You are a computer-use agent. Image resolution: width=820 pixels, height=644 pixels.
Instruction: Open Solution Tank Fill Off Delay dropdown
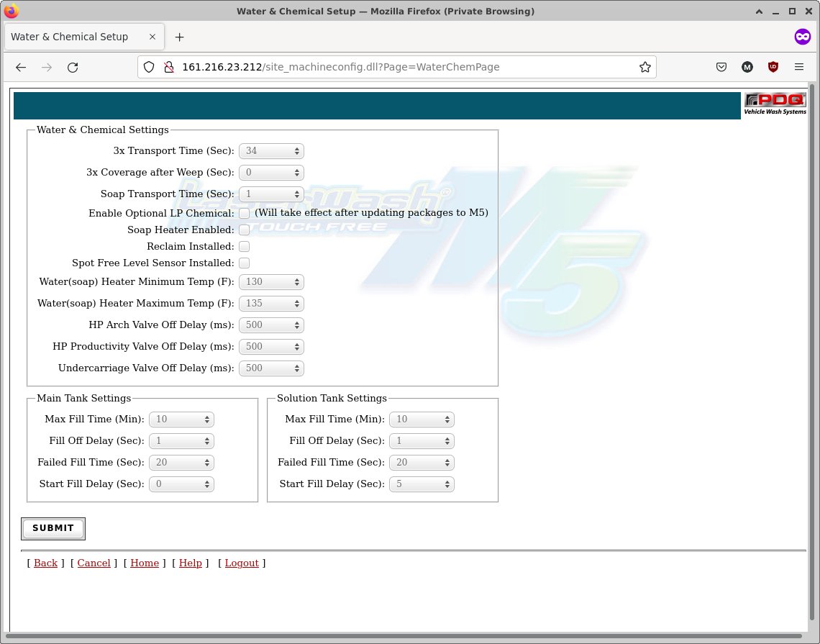(x=422, y=441)
